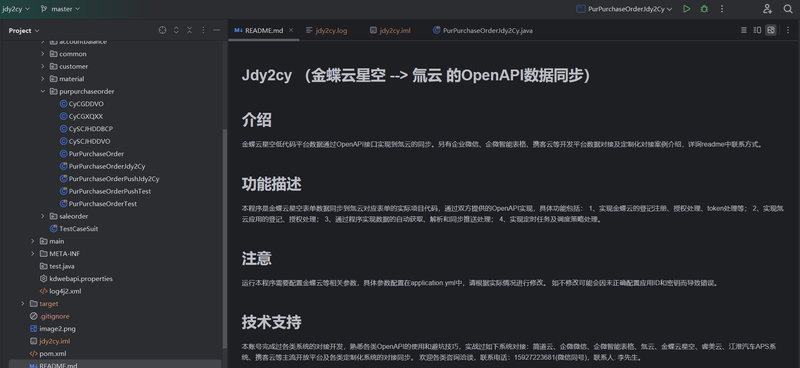This screenshot has height=368, width=800.
Task: Click the 功能描述 heading in preview
Action: click(272, 184)
